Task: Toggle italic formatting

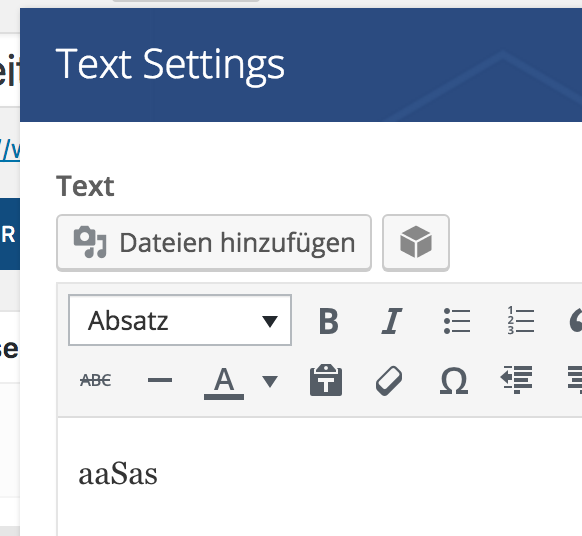Action: coord(392,321)
